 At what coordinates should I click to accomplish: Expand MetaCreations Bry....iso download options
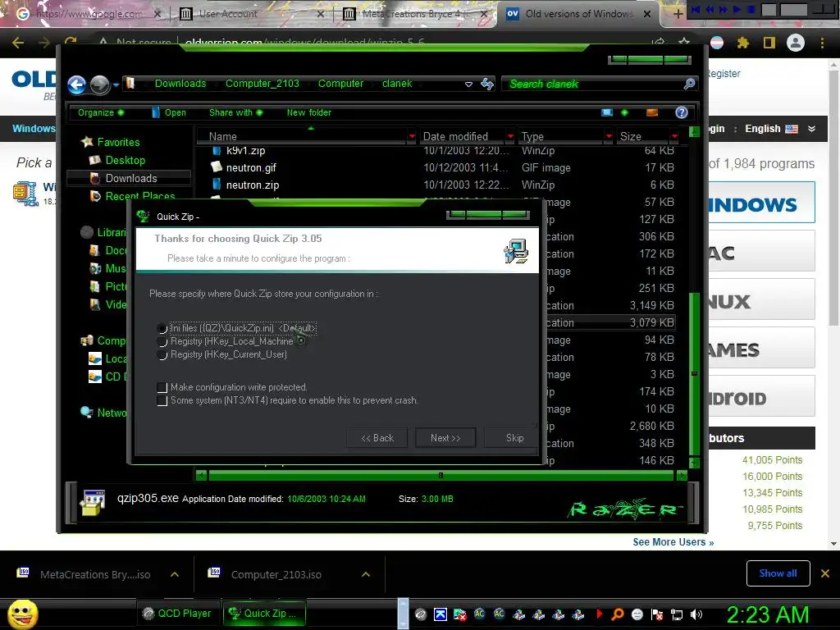tap(174, 574)
